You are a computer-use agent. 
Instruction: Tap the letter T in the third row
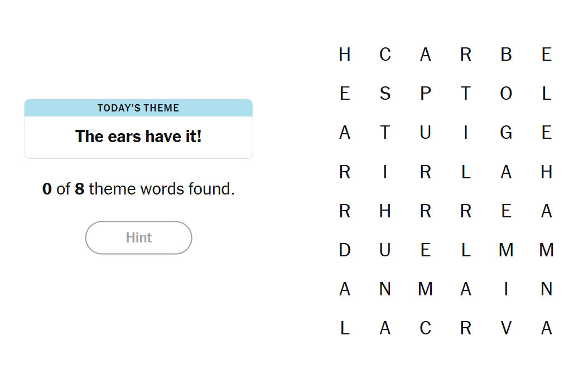click(385, 133)
